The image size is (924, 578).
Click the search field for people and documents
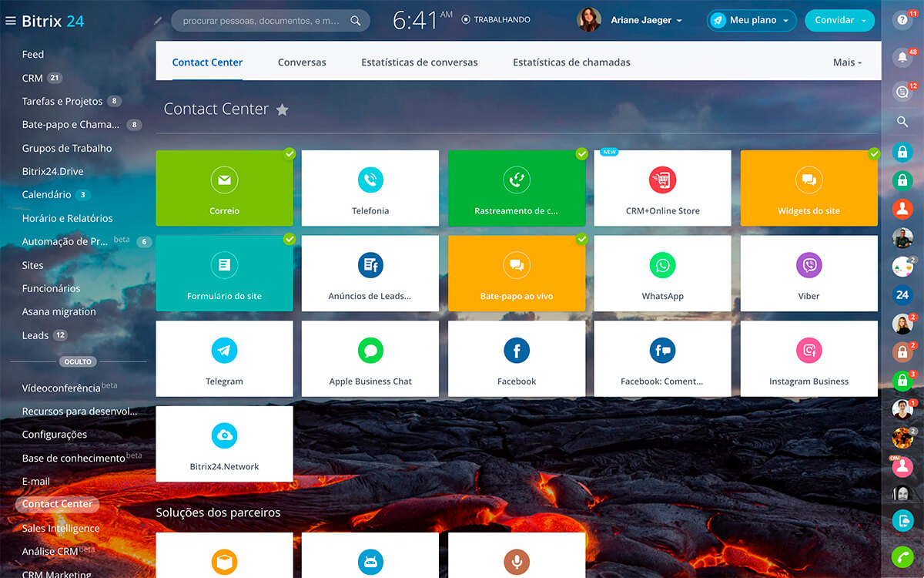(262, 21)
